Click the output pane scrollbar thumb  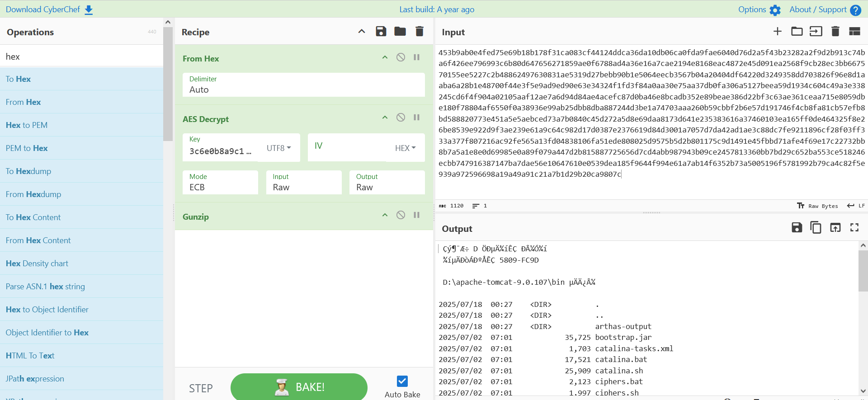tap(863, 271)
